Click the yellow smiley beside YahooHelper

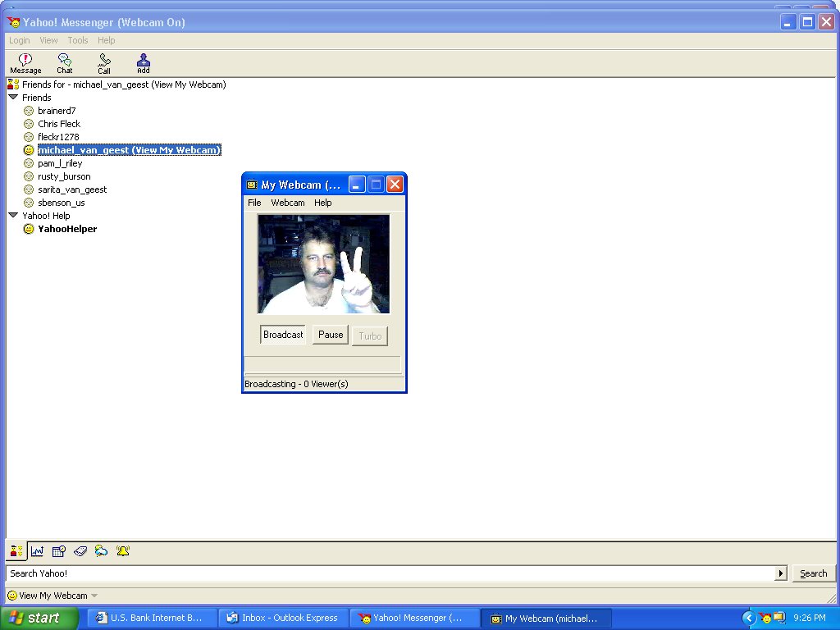(x=29, y=229)
